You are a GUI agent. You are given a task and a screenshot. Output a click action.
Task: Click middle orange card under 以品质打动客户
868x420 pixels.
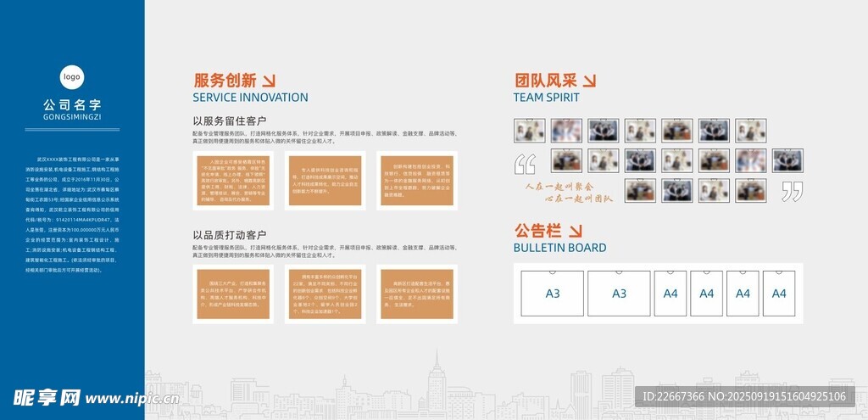(325, 294)
